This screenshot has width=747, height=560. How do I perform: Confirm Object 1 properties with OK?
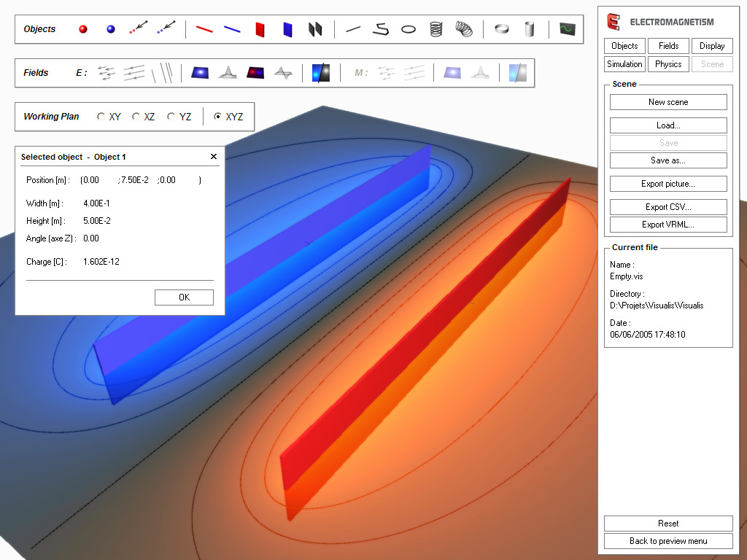coord(183,297)
